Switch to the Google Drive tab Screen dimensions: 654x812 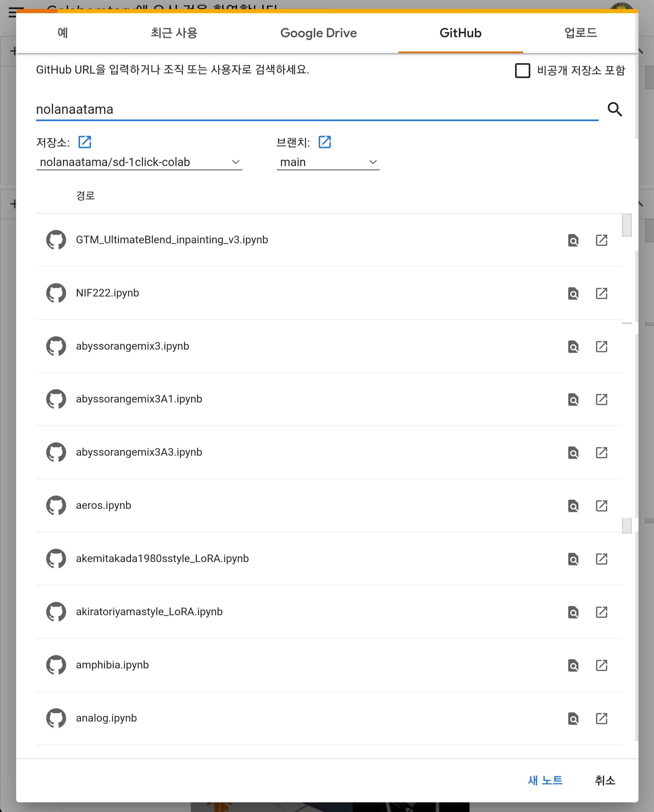pos(318,33)
